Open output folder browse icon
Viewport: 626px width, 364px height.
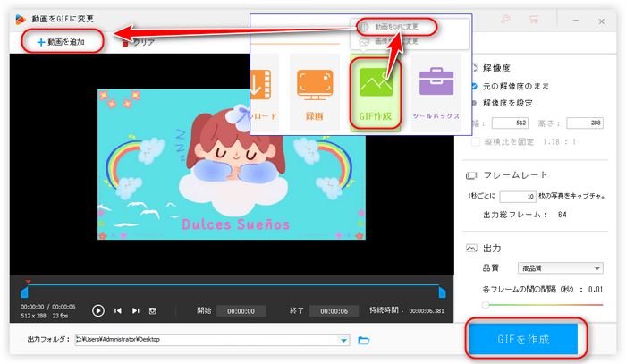tap(364, 340)
